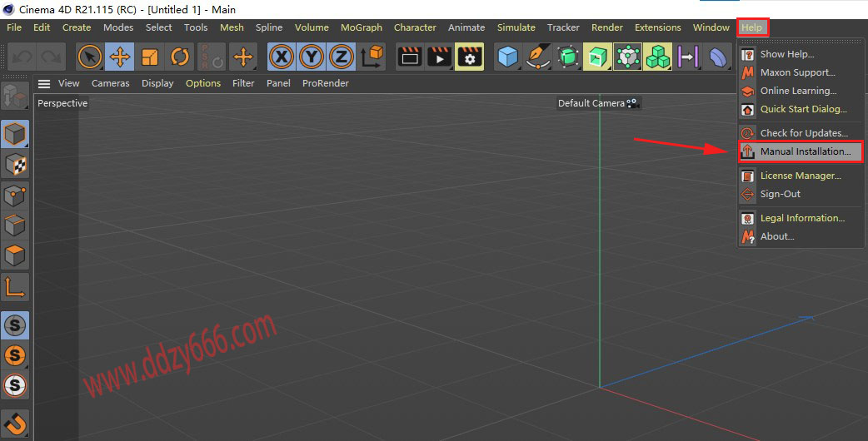868x441 pixels.
Task: Enable Texture mode checkered cube icon
Action: click(x=15, y=165)
